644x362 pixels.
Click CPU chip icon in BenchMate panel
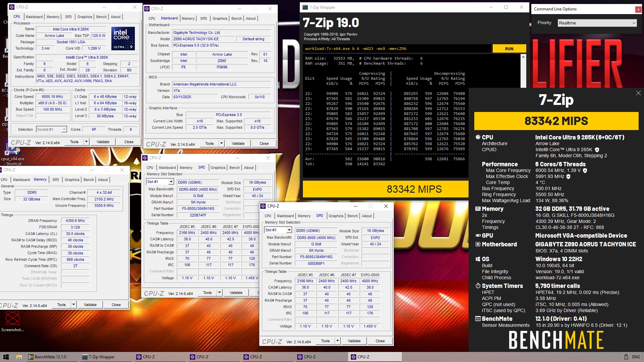tap(478, 137)
